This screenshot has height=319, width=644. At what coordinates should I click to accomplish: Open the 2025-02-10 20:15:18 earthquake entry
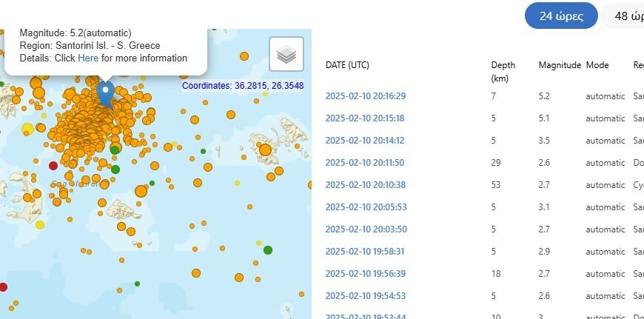(x=366, y=118)
